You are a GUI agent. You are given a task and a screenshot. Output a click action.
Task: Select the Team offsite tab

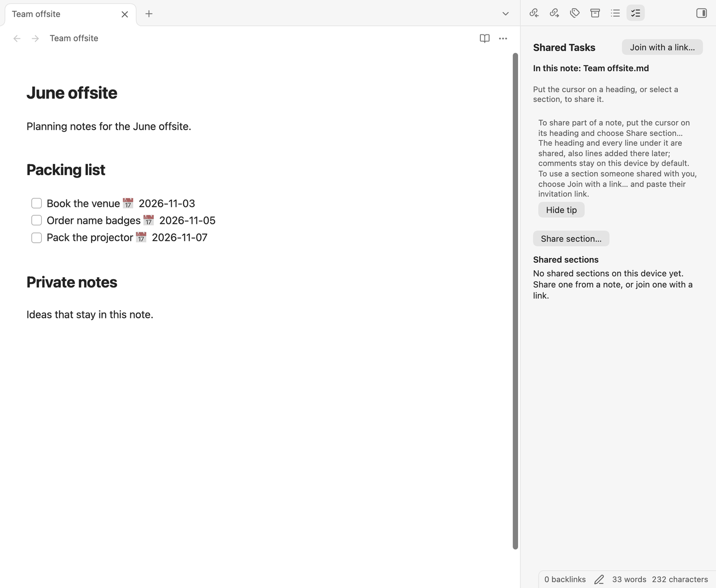coord(70,14)
